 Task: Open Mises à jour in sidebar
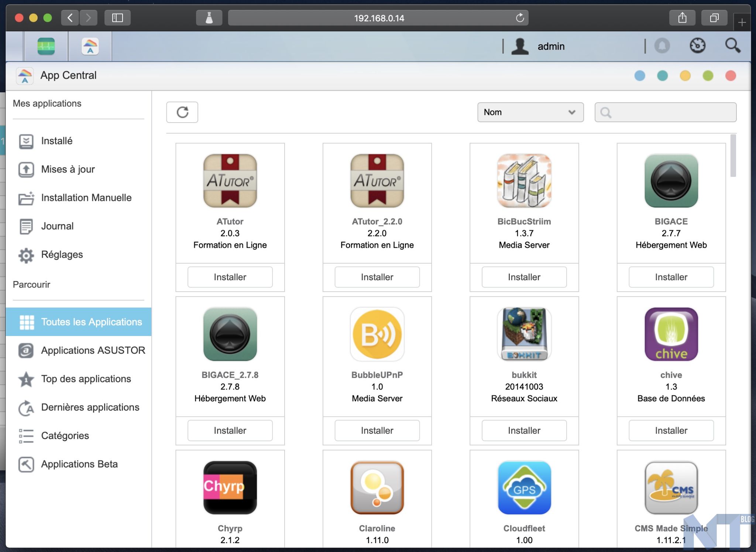click(68, 169)
